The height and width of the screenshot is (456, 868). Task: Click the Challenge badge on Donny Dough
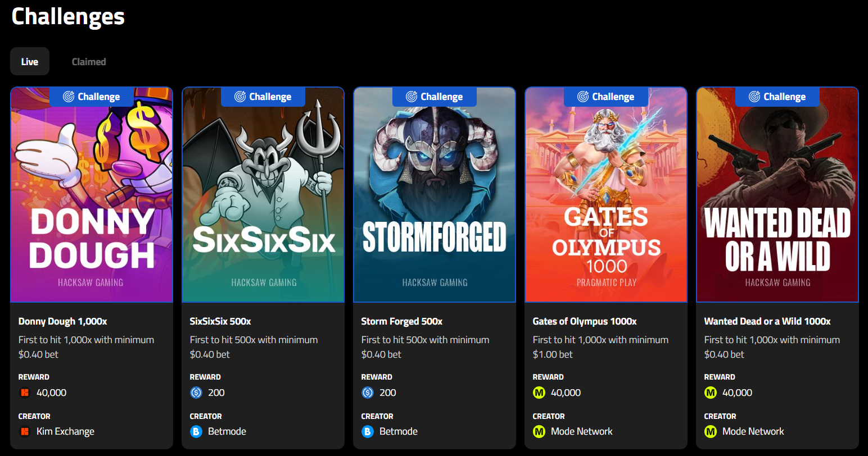92,97
